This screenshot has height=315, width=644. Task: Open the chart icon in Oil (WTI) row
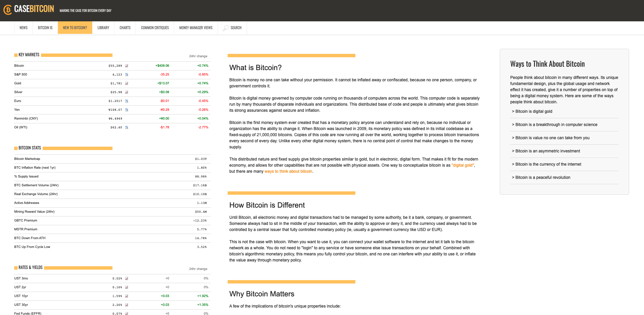127,127
